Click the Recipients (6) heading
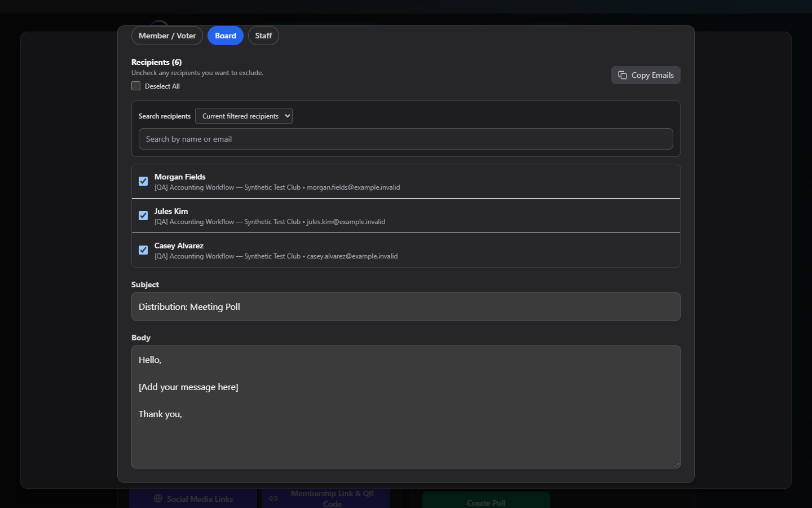 click(156, 62)
